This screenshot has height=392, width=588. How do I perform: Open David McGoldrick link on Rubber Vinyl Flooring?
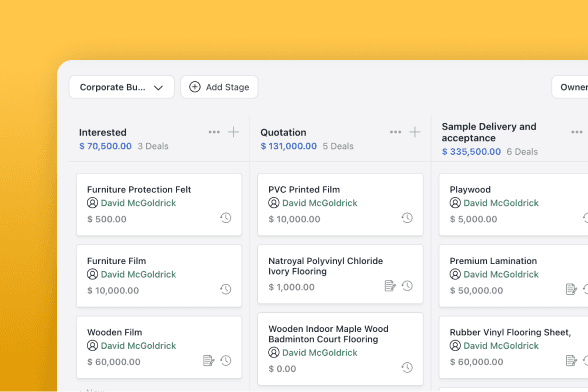point(501,345)
